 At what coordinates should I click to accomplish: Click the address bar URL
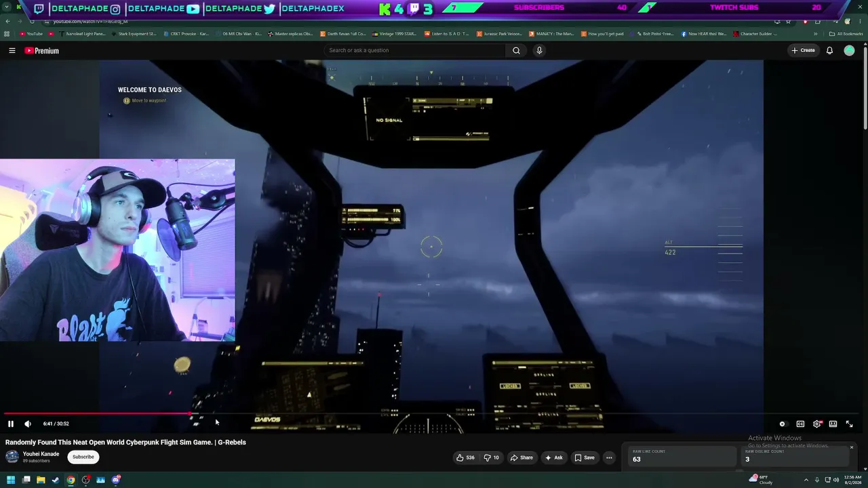(x=90, y=22)
